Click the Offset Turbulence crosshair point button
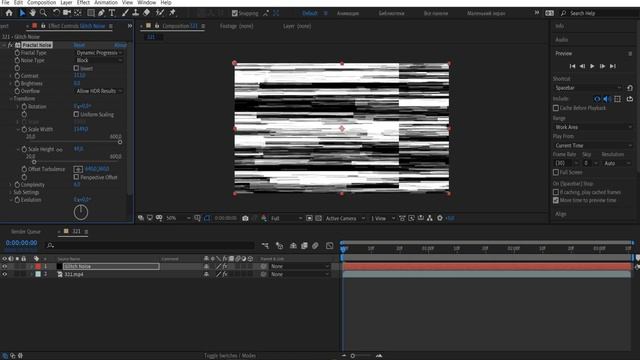Viewport: 640px width, 360px height. pos(78,169)
